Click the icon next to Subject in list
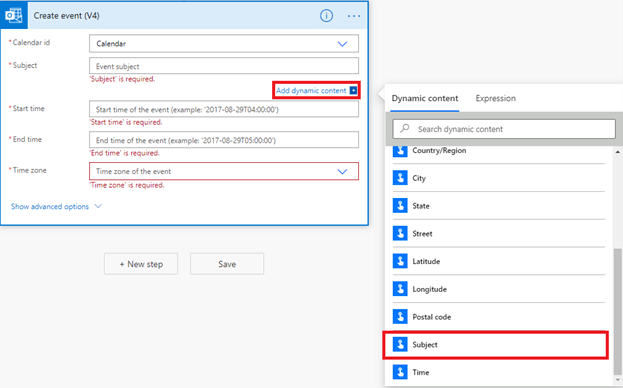 (x=400, y=345)
